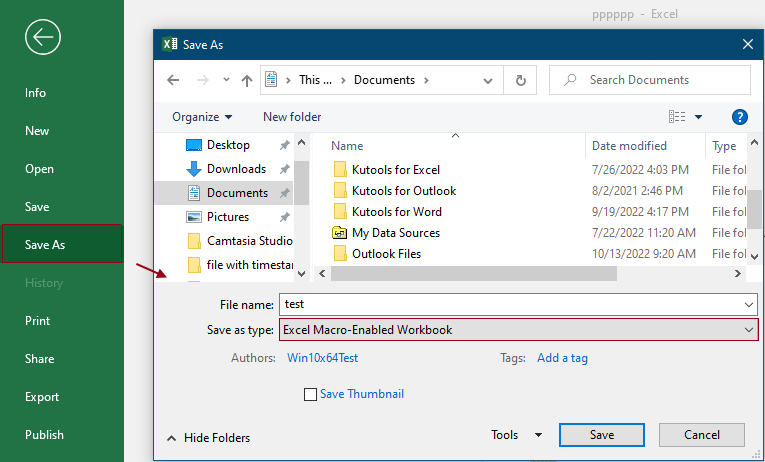This screenshot has width=765, height=462.
Task: Click the Up one level arrow
Action: [x=247, y=80]
